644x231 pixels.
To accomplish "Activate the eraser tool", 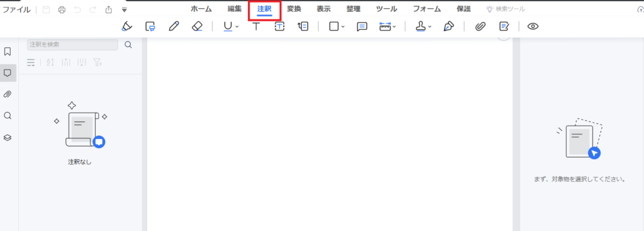I will coord(197,26).
